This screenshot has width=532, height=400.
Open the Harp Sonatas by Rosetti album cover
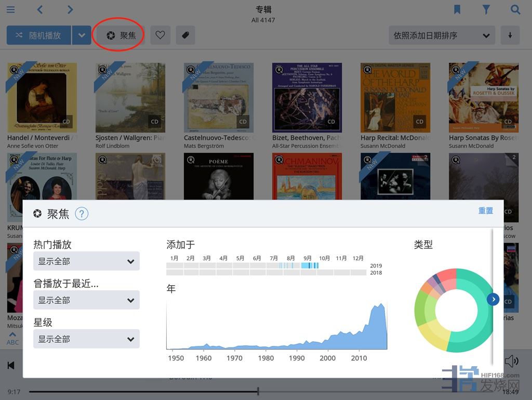pyautogui.click(x=483, y=97)
